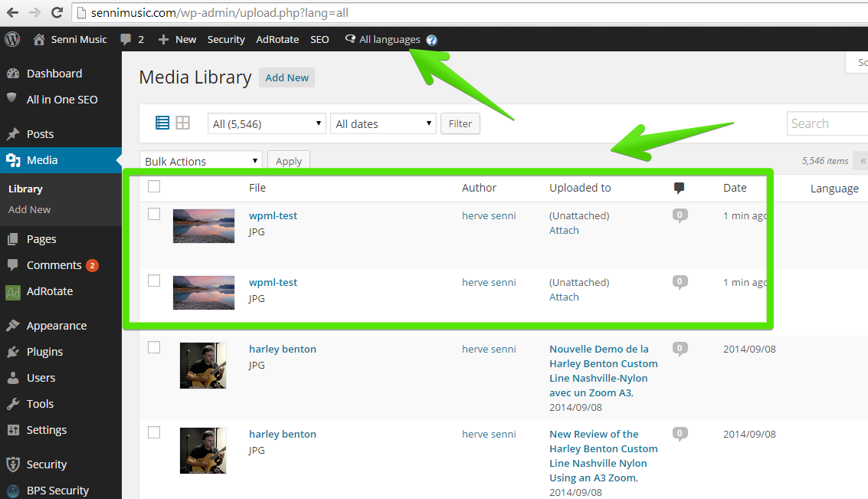Open SEO in the admin bar
The height and width of the screenshot is (499, 868).
pyautogui.click(x=319, y=39)
